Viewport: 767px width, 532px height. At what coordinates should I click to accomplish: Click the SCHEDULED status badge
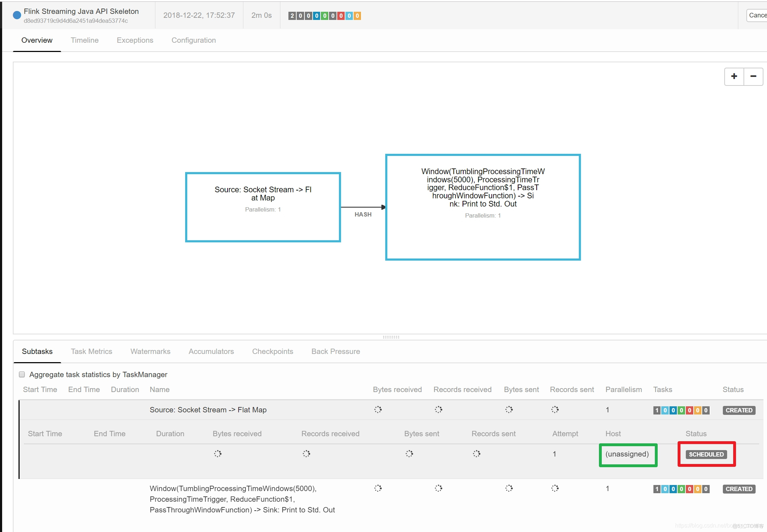705,454
